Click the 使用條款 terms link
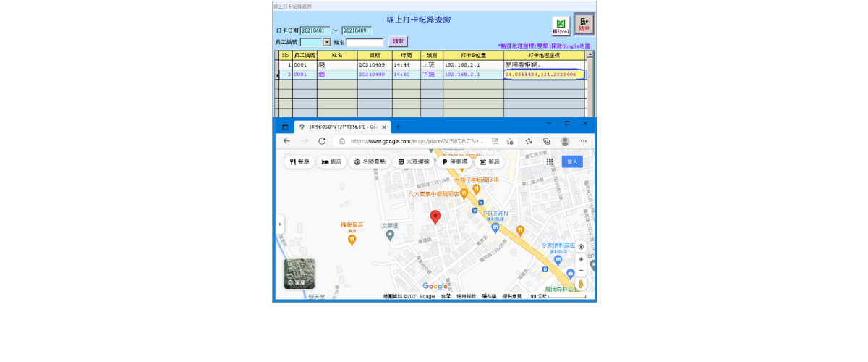 [467, 296]
